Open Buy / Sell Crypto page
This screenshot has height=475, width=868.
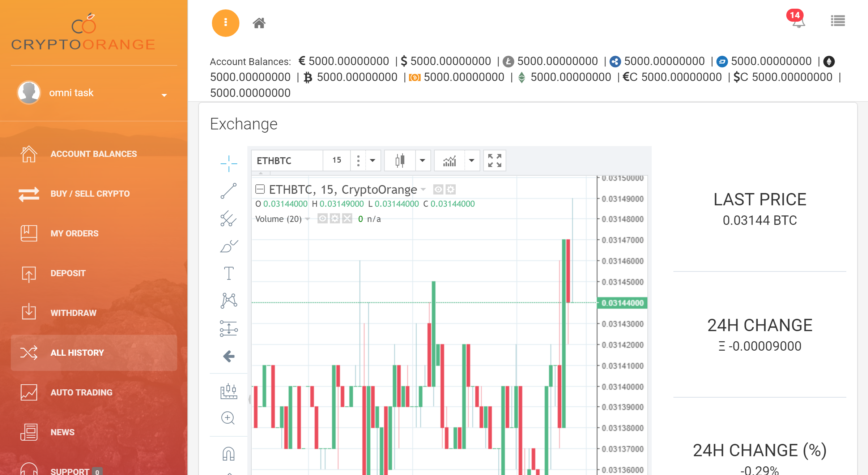pyautogui.click(x=94, y=194)
